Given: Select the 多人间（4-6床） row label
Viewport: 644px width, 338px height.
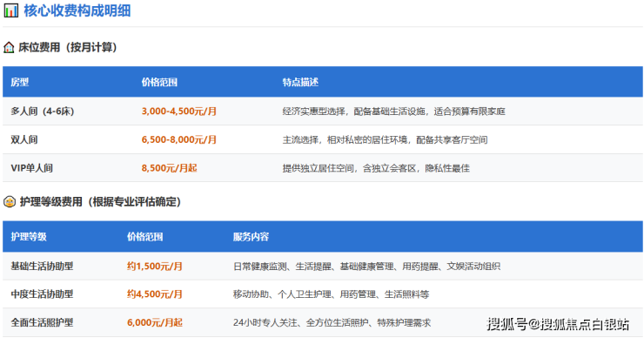Looking at the screenshot, I should [x=43, y=112].
